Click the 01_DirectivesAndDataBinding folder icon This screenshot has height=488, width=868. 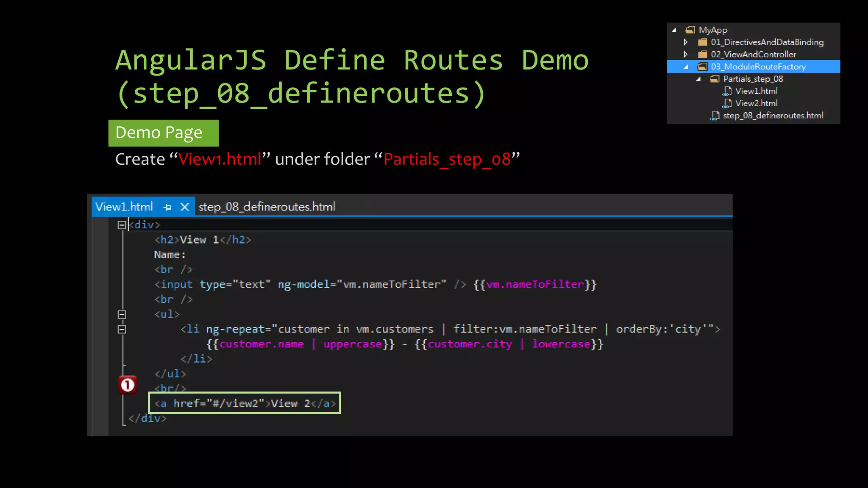[x=703, y=42]
